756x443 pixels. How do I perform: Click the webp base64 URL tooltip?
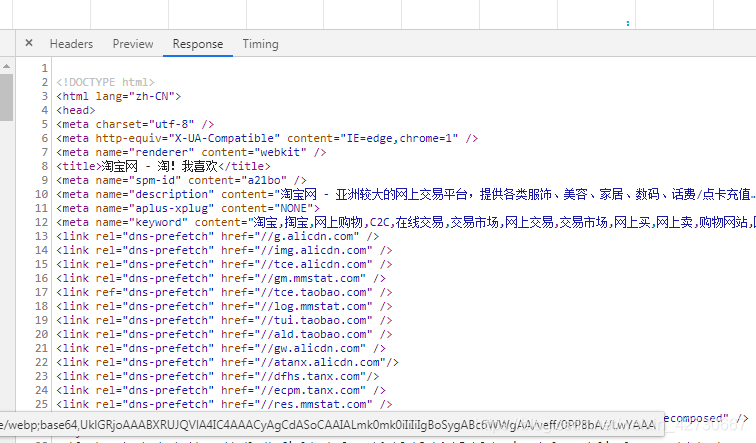(332, 424)
